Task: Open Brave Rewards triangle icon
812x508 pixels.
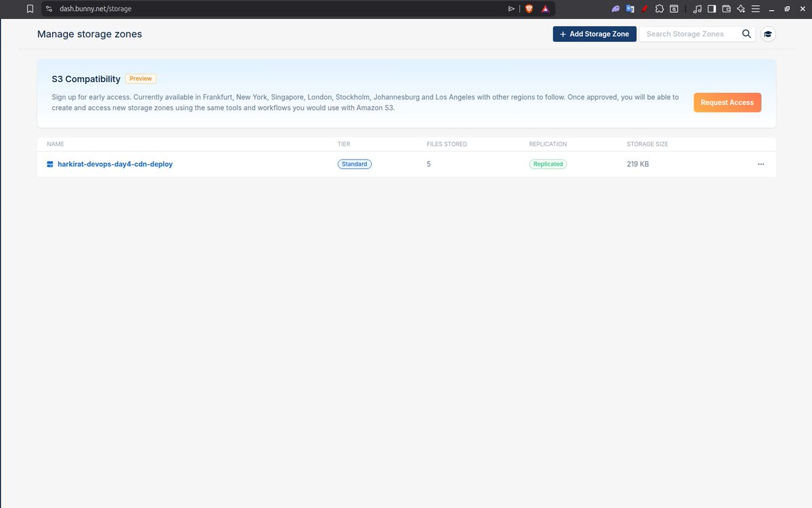Action: coord(545,9)
